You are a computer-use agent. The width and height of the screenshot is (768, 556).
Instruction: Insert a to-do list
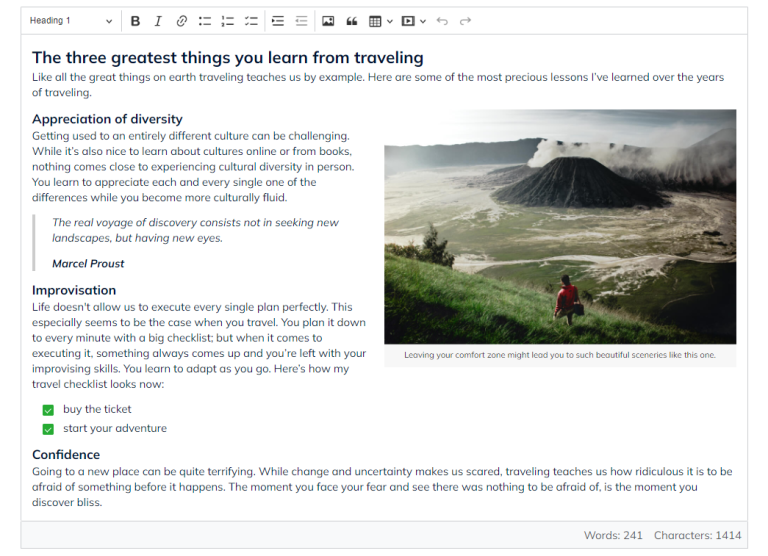(251, 21)
